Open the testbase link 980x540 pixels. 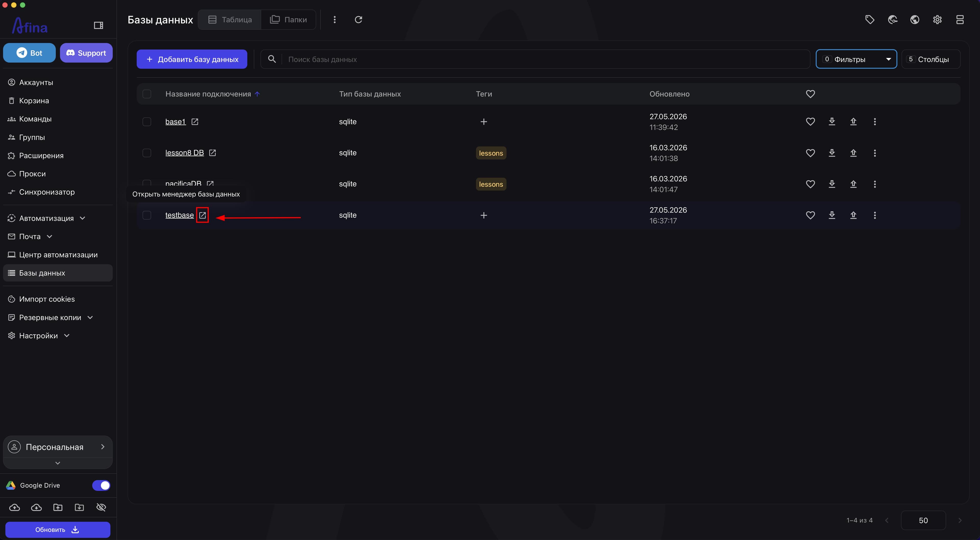coord(180,215)
